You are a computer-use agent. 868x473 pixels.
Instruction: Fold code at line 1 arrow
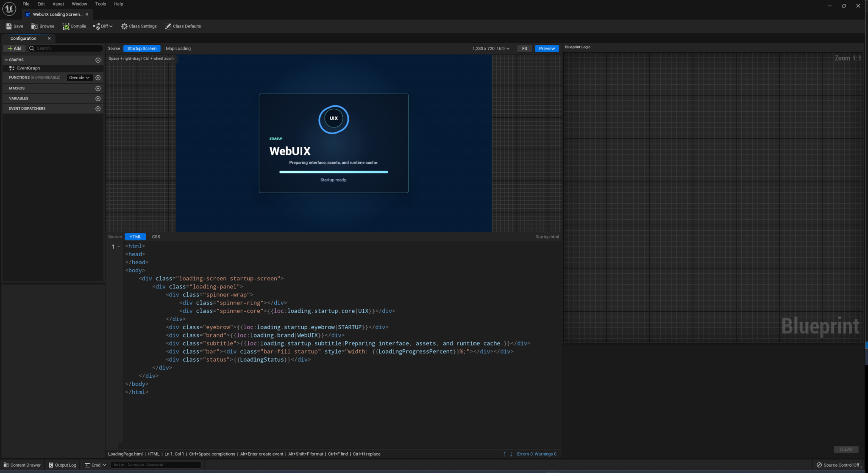119,246
